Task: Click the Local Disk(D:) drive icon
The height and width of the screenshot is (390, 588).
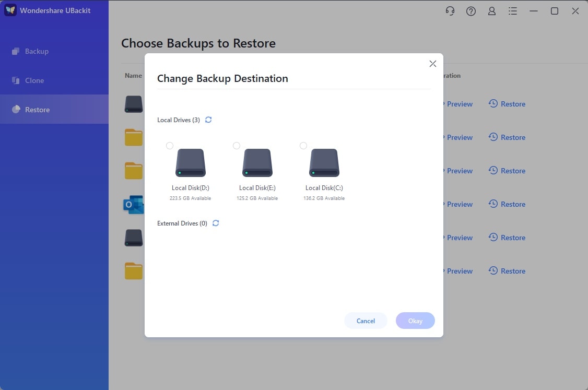Action: point(191,163)
